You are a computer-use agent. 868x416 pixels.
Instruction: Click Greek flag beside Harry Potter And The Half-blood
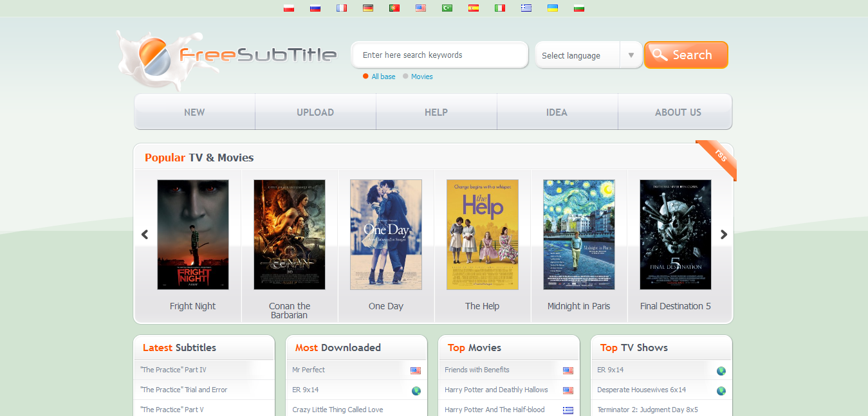click(x=568, y=410)
